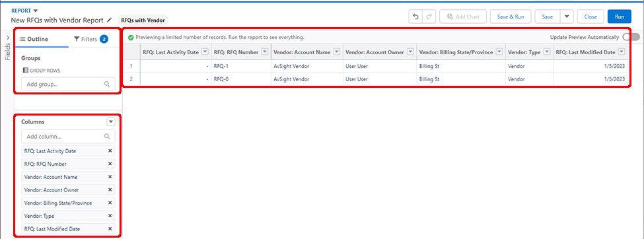
Task: Click the Close button
Action: 590,17
